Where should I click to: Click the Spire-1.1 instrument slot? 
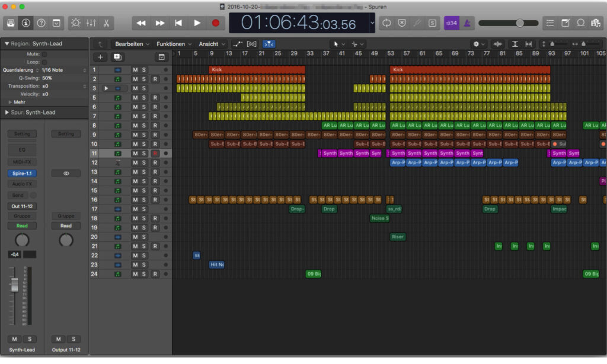point(22,174)
